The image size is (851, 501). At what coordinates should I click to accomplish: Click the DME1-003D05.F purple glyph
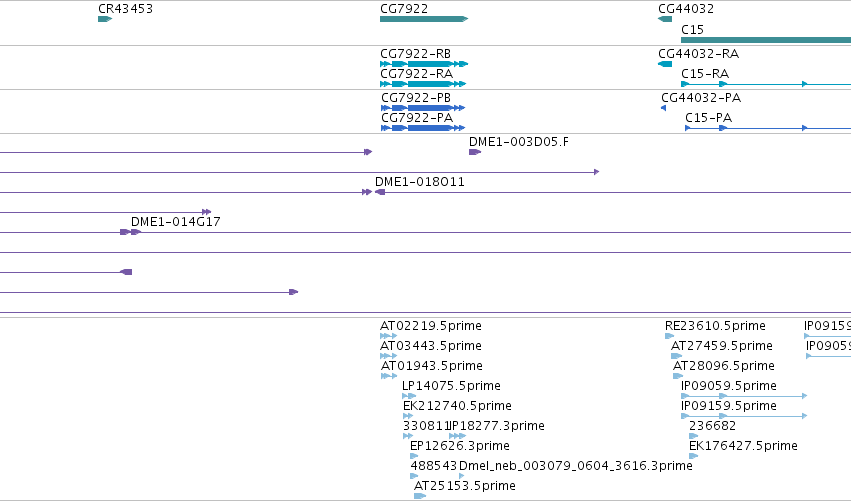pos(475,152)
